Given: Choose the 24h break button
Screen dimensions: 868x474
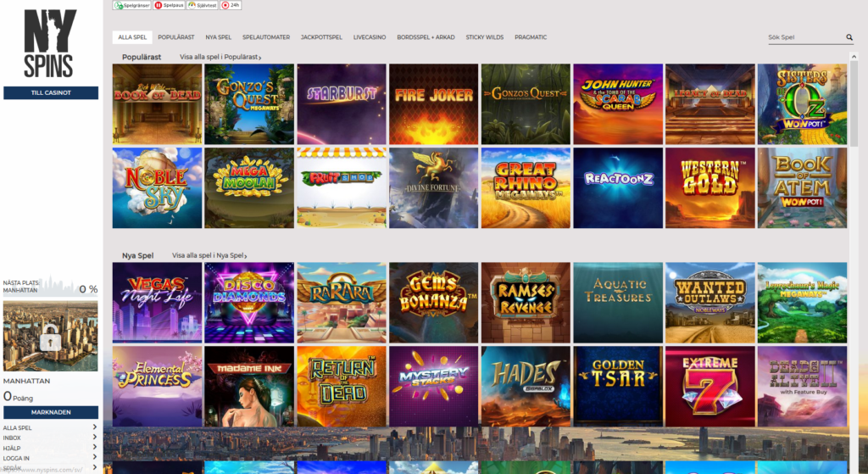Looking at the screenshot, I should point(231,5).
